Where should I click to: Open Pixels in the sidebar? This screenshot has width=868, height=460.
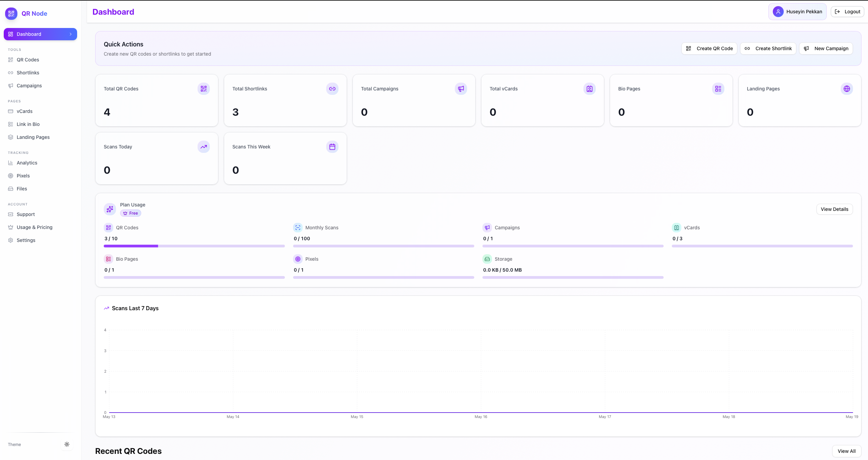coord(40,176)
